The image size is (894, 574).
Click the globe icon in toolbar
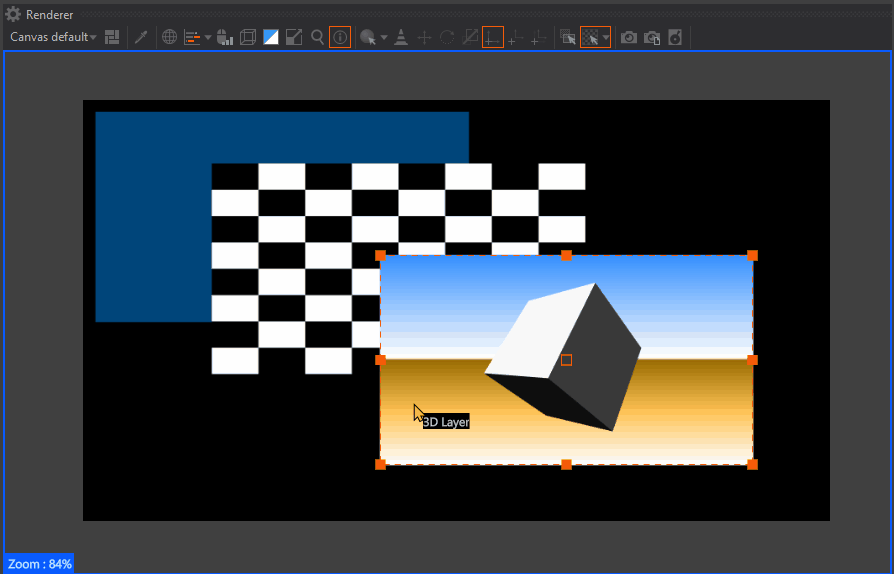click(x=169, y=37)
